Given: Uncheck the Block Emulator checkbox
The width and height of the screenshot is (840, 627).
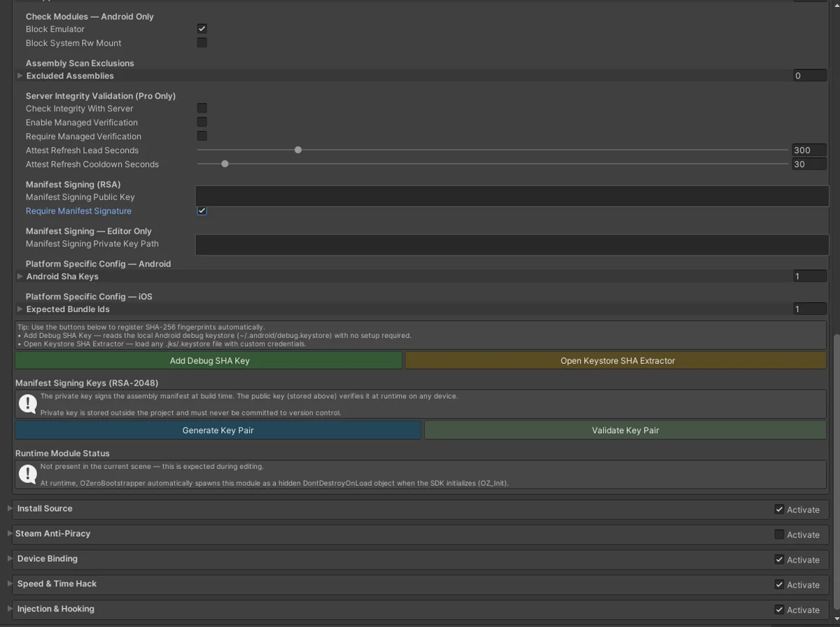Looking at the screenshot, I should point(202,29).
